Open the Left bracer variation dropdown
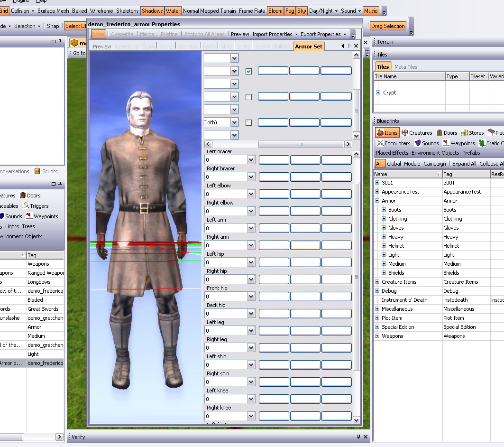This screenshot has height=447, width=504. point(251,160)
